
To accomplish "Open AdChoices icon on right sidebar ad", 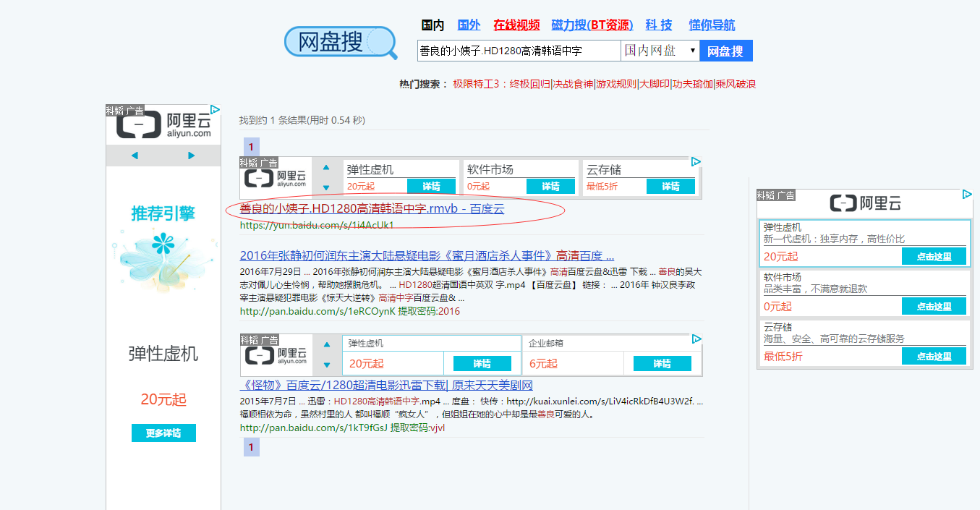I will tap(967, 194).
